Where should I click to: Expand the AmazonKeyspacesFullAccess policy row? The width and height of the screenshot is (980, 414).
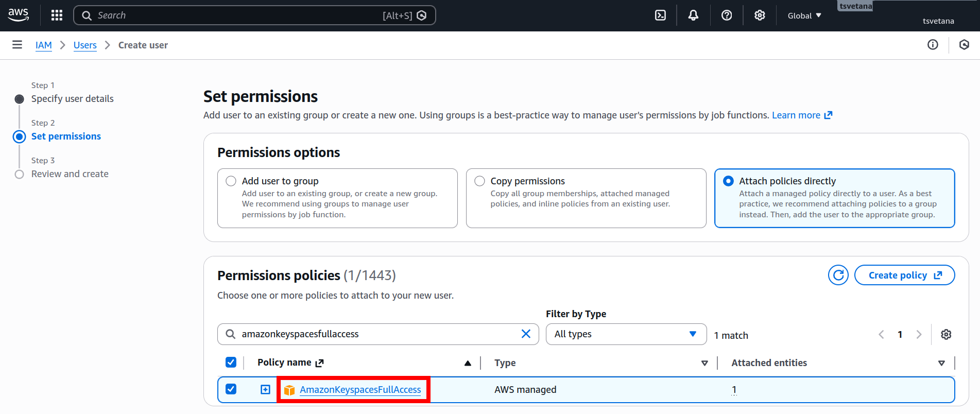265,390
